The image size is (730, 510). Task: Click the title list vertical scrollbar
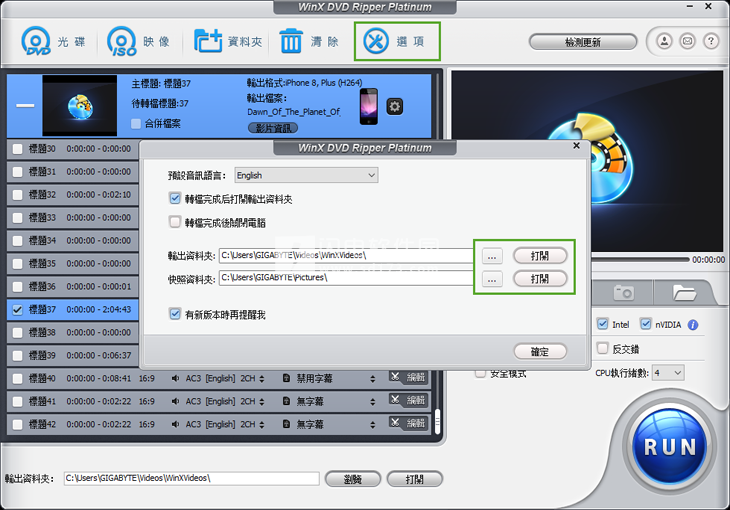[437, 422]
